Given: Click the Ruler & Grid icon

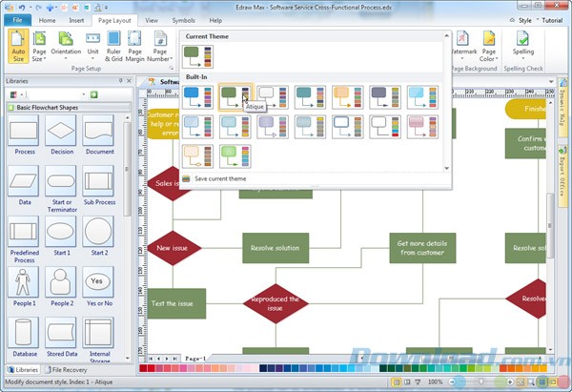Looking at the screenshot, I should pyautogui.click(x=112, y=47).
